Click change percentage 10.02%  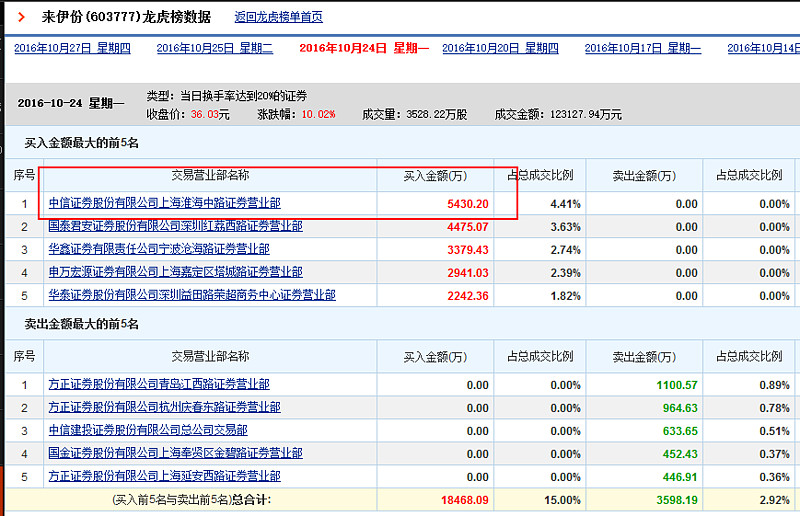click(318, 114)
